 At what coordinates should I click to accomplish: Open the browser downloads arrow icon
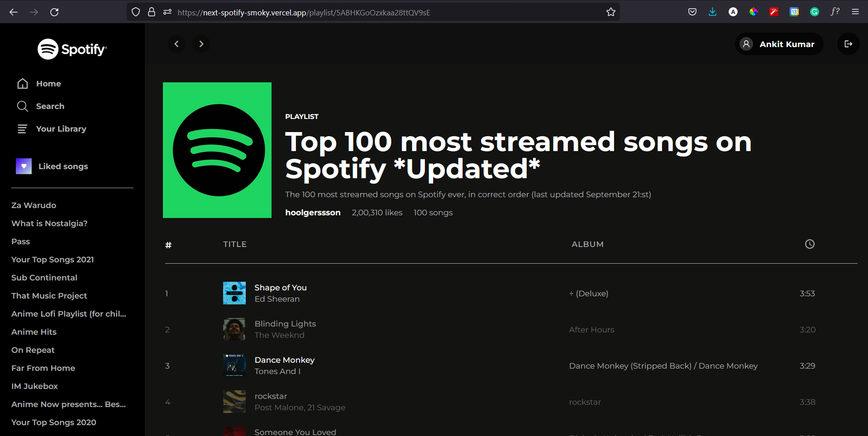click(712, 12)
